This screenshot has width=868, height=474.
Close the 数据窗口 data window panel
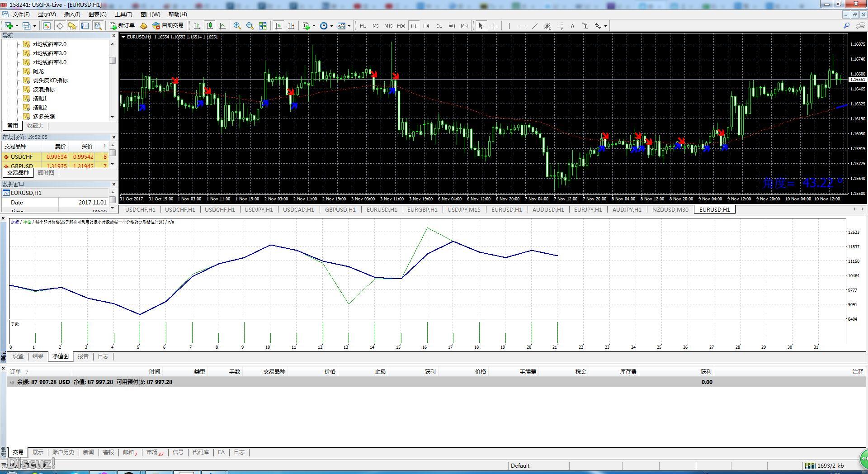point(113,185)
